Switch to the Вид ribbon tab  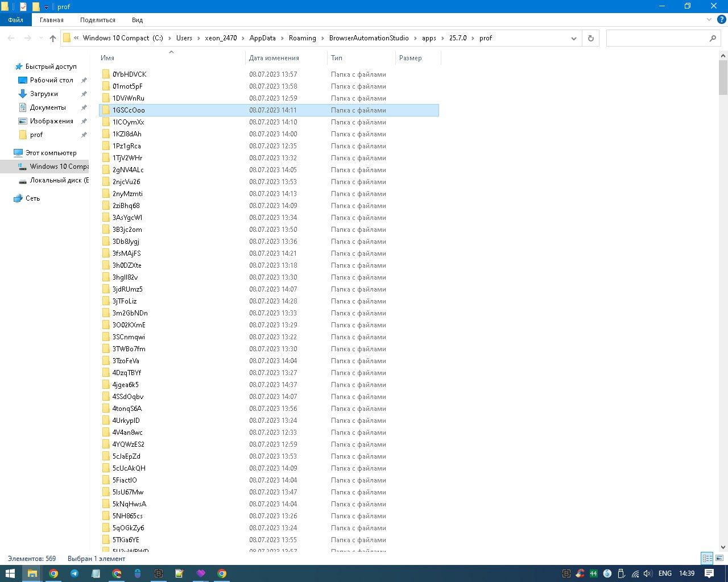(x=137, y=20)
